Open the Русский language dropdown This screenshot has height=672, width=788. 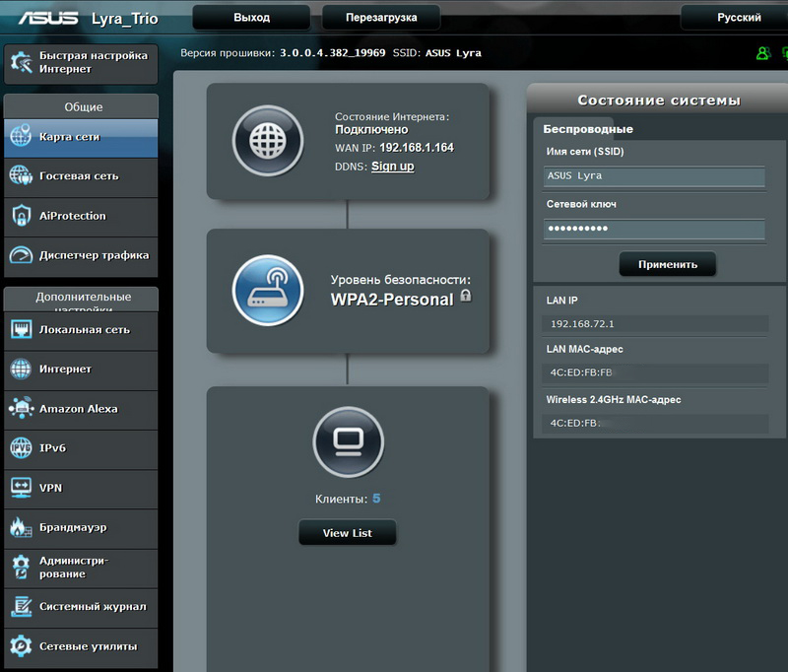738,18
